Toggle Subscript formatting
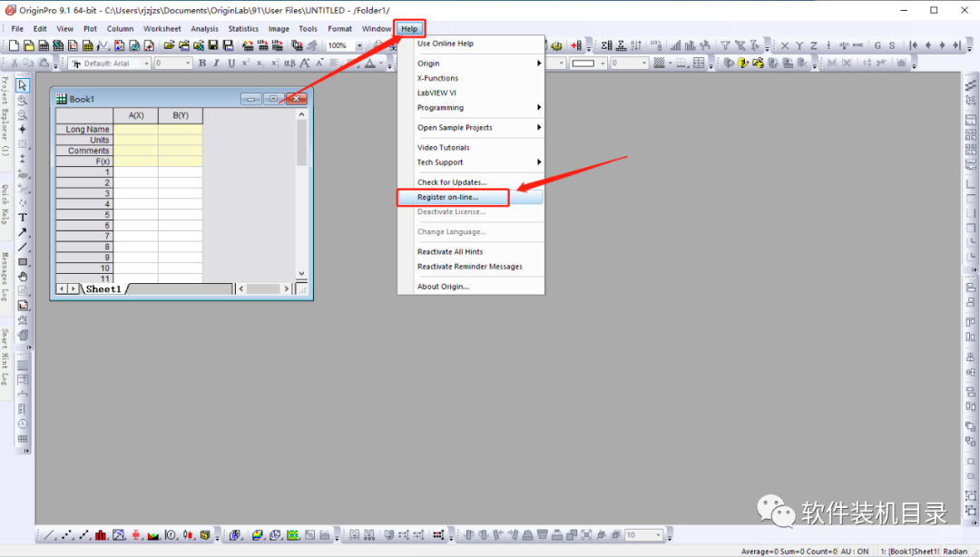 click(x=260, y=64)
